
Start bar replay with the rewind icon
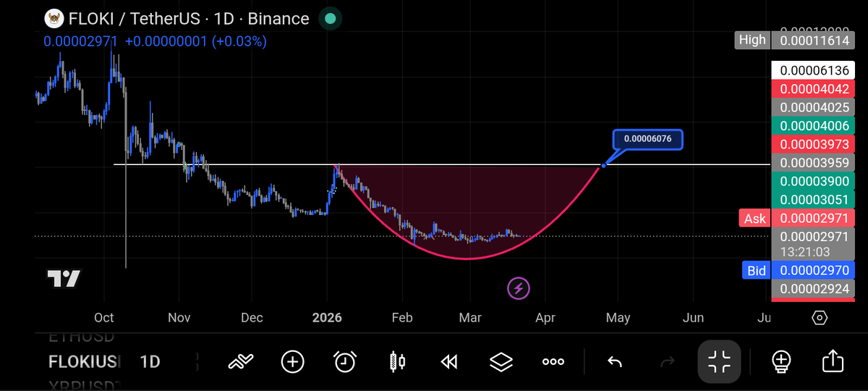pos(449,361)
